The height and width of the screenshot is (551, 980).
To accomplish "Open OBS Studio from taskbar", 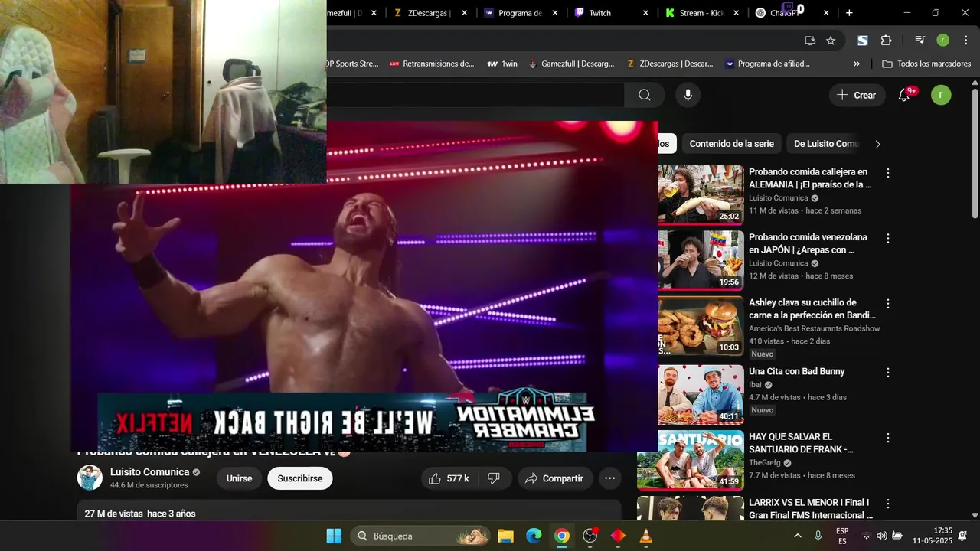I will (x=590, y=536).
